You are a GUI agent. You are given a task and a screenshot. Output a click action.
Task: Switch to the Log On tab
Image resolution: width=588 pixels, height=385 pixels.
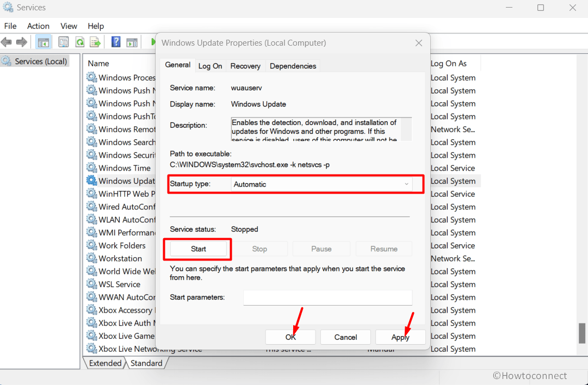pos(210,66)
